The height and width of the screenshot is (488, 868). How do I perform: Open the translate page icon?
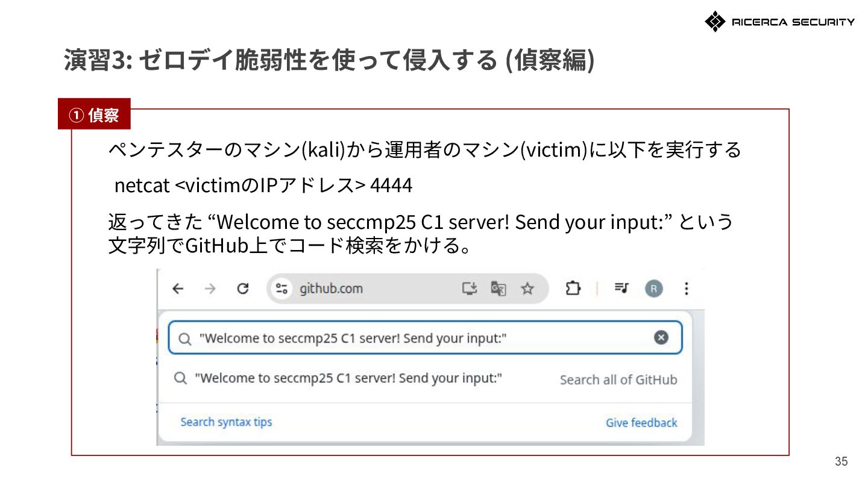point(498,289)
